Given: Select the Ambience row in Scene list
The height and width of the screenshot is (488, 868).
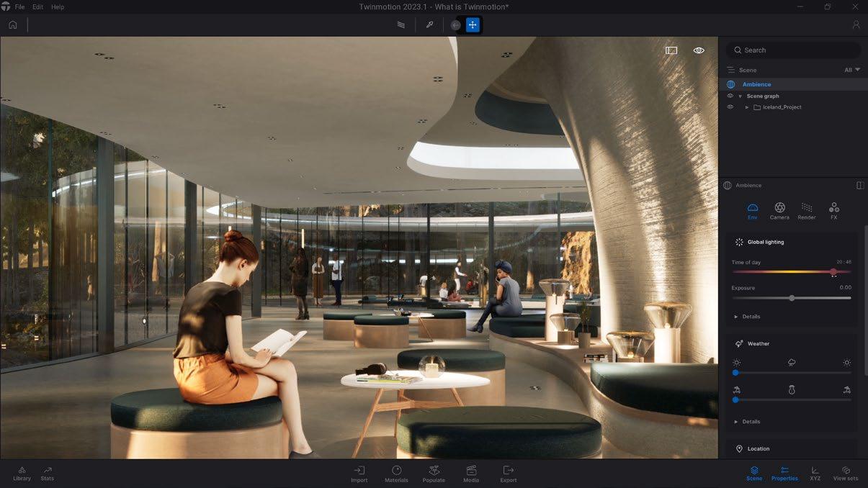Looking at the screenshot, I should click(x=793, y=84).
